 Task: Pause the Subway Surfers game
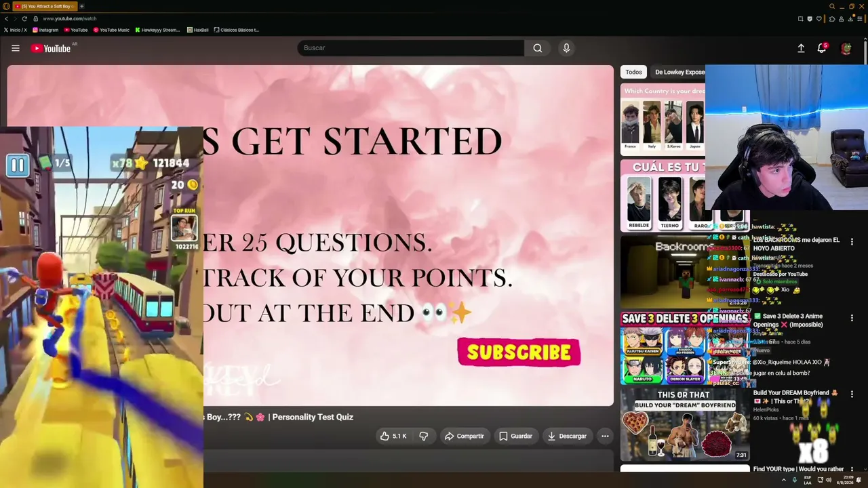pyautogui.click(x=18, y=165)
